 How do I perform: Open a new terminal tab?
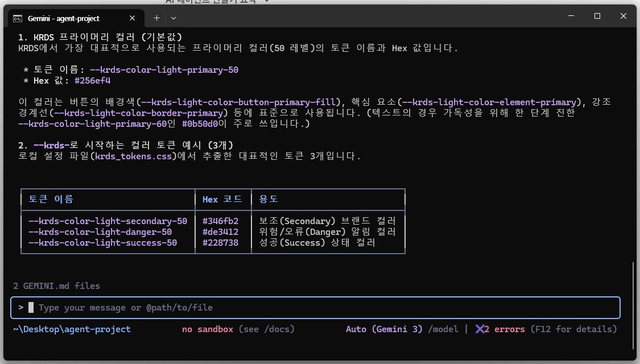(x=156, y=18)
